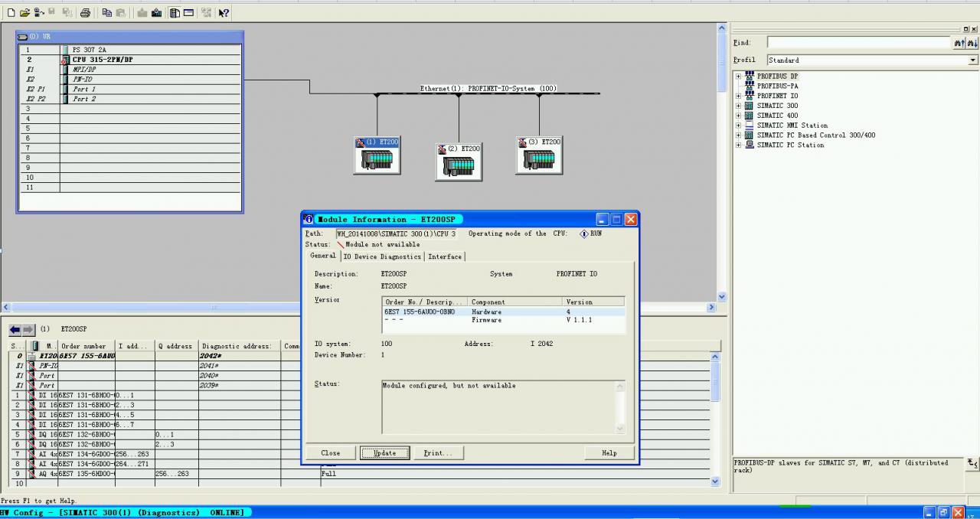The height and width of the screenshot is (519, 980).
Task: Click the module table vertical scrollbar
Action: pos(716,417)
